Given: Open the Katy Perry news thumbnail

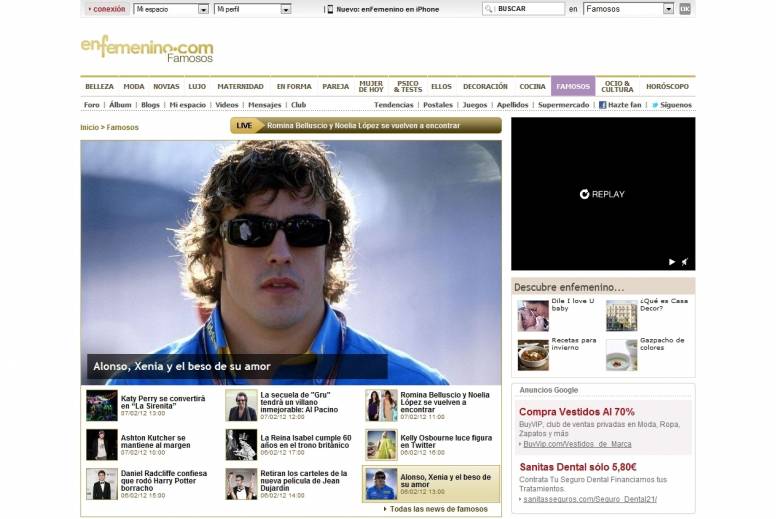Looking at the screenshot, I should tap(101, 404).
